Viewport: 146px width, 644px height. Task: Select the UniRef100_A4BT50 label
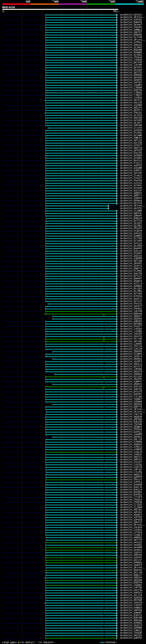point(131,638)
